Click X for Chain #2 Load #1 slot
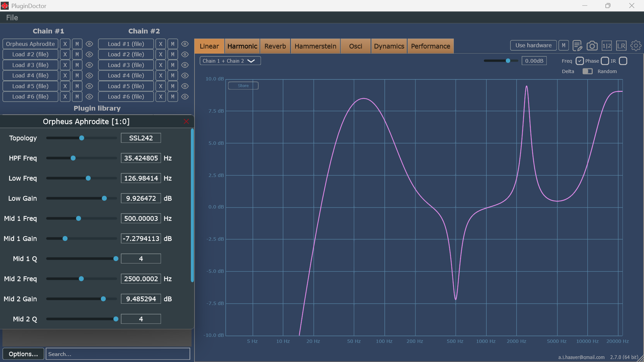 click(161, 44)
